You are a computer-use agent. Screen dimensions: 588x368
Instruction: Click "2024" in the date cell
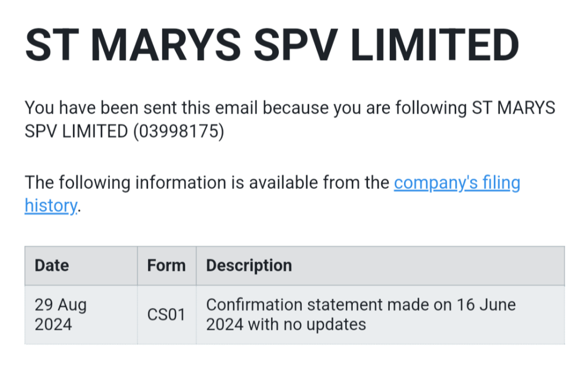(53, 324)
